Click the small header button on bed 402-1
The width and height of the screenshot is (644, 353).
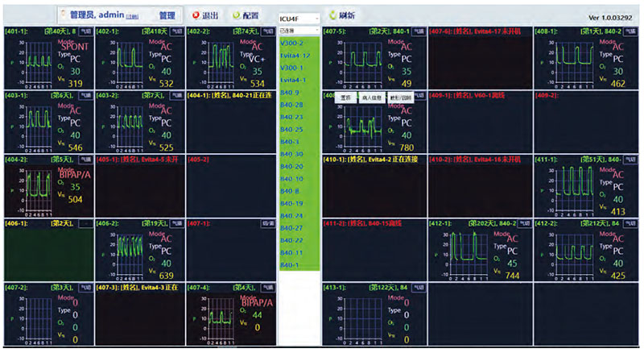(x=176, y=31)
